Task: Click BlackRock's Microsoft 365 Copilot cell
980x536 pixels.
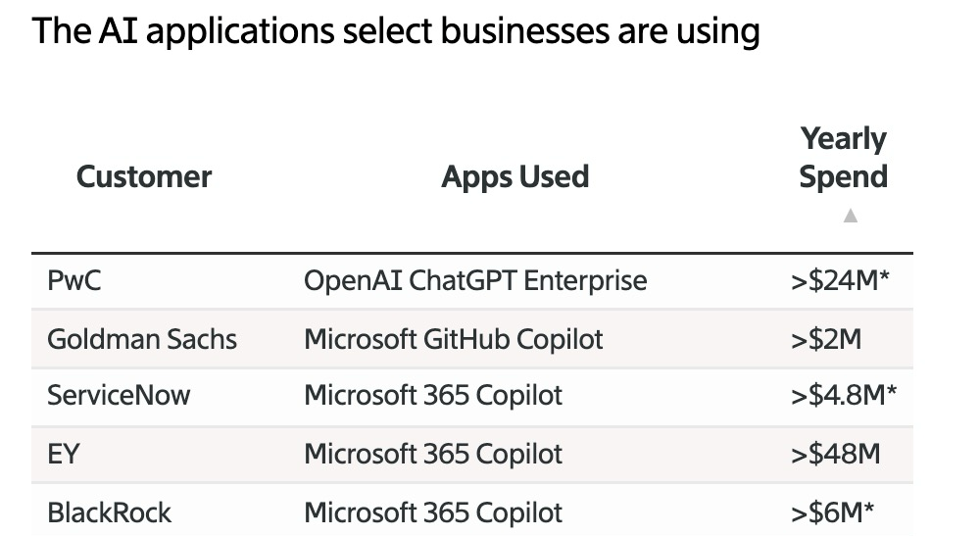Action: tap(433, 512)
